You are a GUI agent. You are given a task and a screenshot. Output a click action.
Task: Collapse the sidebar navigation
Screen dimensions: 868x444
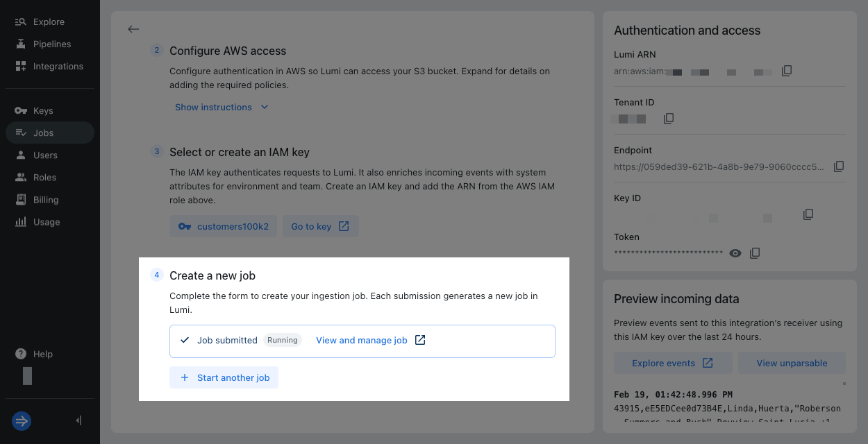point(78,420)
